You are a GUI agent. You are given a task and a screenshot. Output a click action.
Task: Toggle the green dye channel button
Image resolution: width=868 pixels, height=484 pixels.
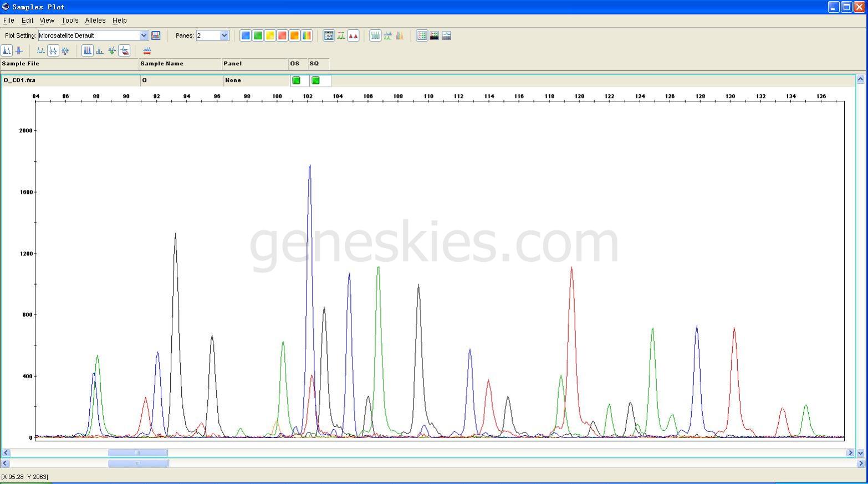click(258, 35)
